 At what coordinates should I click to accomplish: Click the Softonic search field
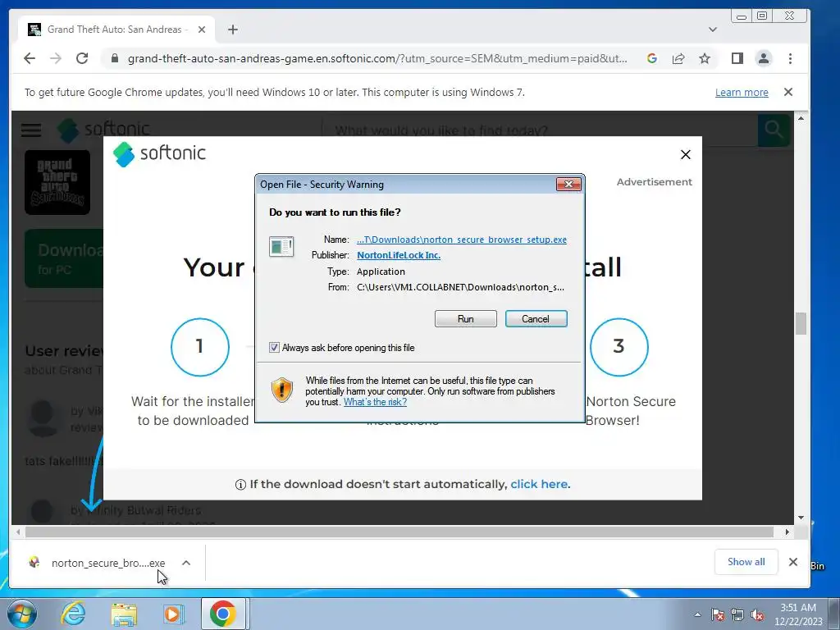[538, 130]
